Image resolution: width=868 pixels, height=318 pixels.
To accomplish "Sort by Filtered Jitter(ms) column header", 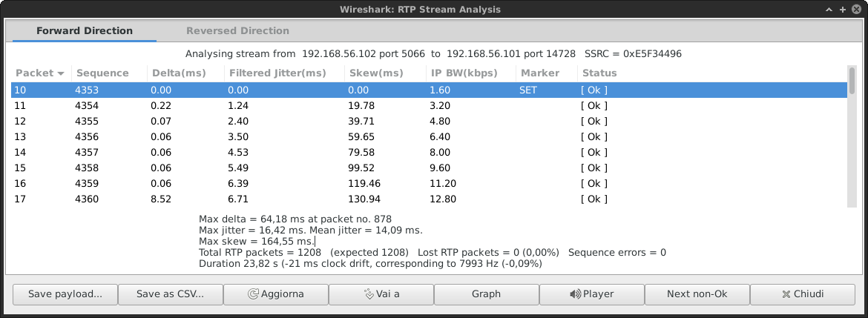I will click(284, 73).
